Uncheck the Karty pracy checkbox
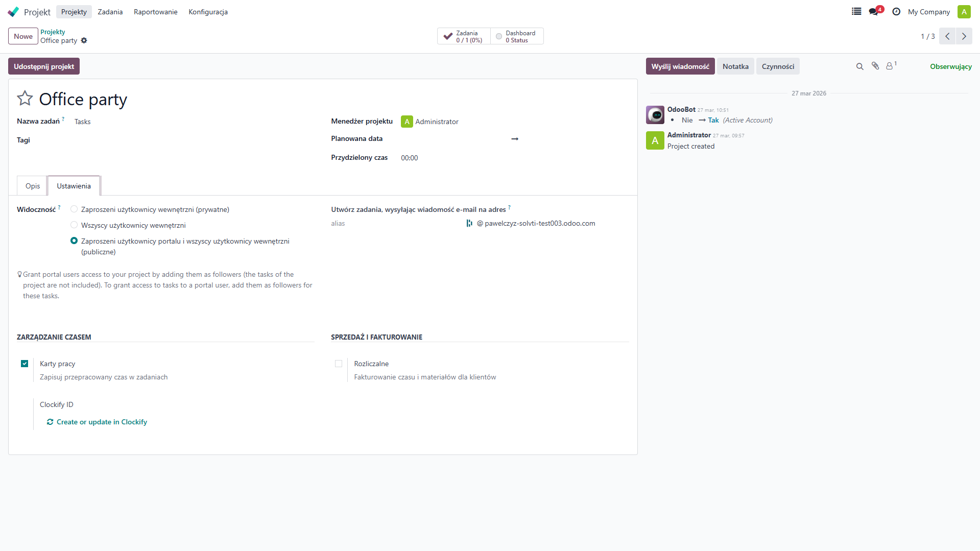Screen dimensions: 980x551 25,364
